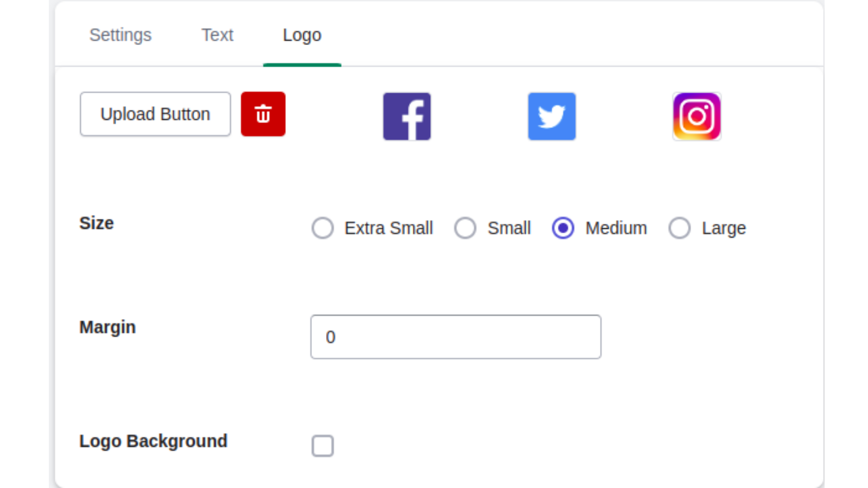Screen dimensions: 868x488
Task: Open the Logo tab
Action: [x=302, y=35]
